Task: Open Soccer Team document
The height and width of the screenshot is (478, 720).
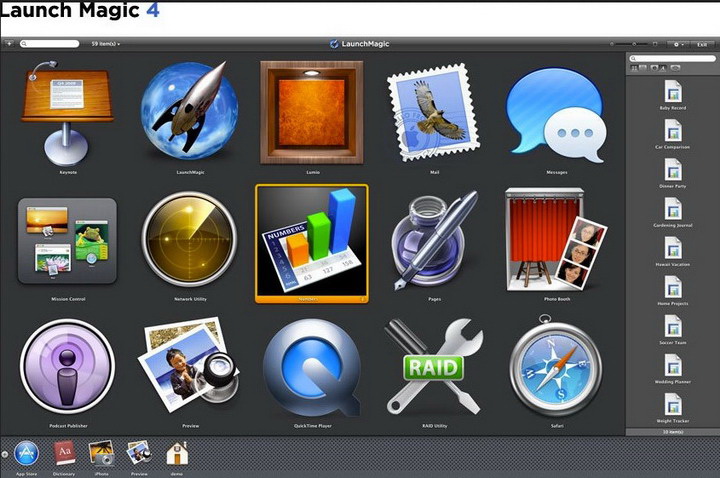Action: (x=673, y=329)
